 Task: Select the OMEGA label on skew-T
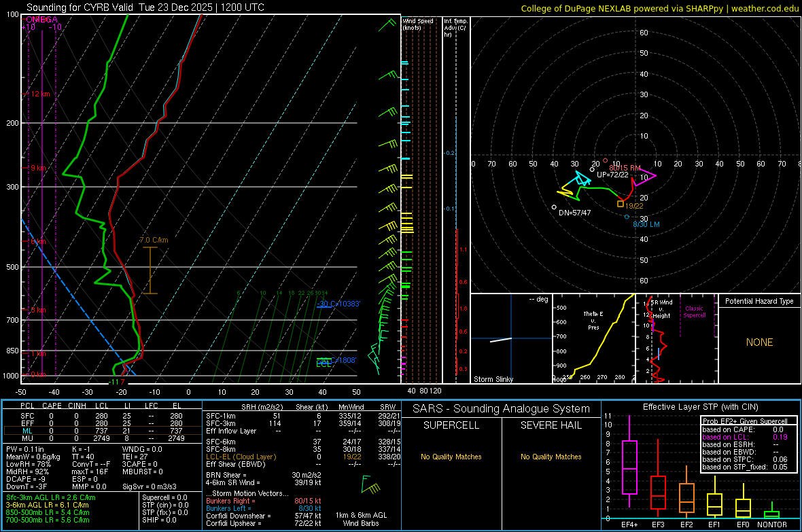tap(41, 20)
